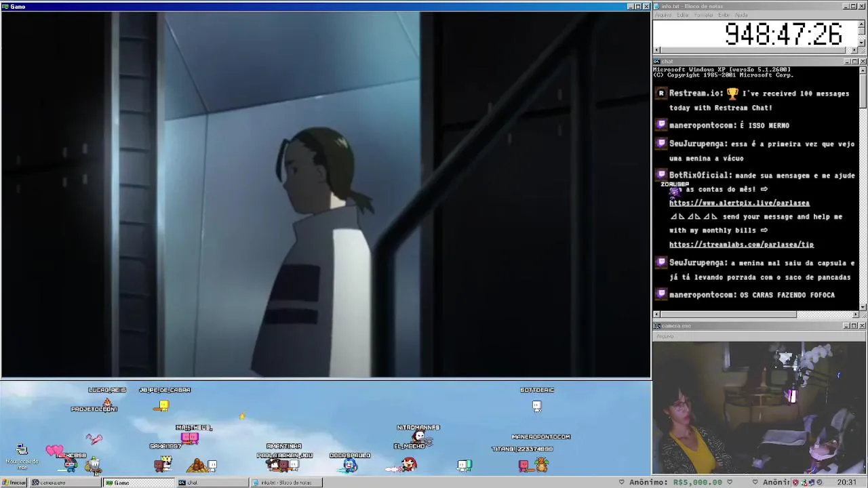The image size is (868, 488).
Task: Click the Notepad icon in info.txt title bar
Action: pyautogui.click(x=657, y=6)
